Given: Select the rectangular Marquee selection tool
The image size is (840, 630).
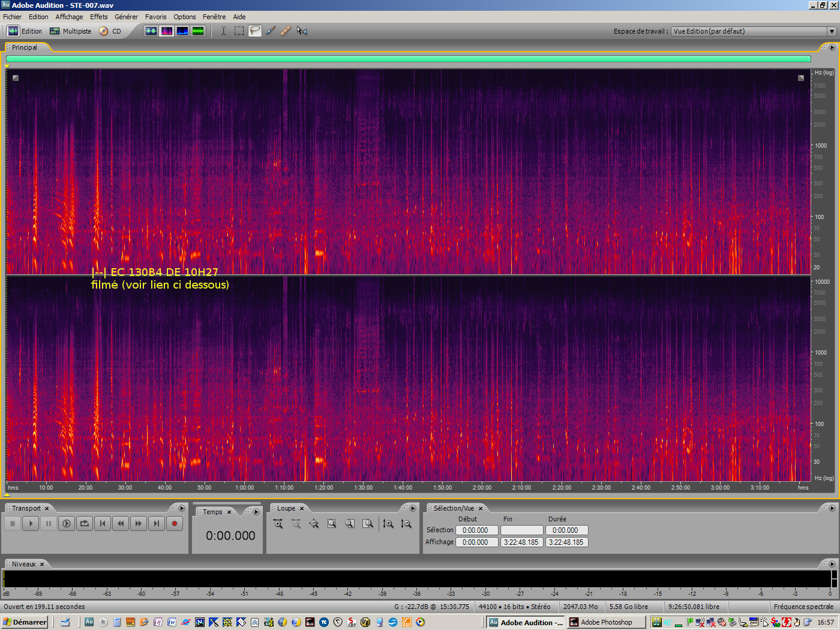Looking at the screenshot, I should point(239,31).
